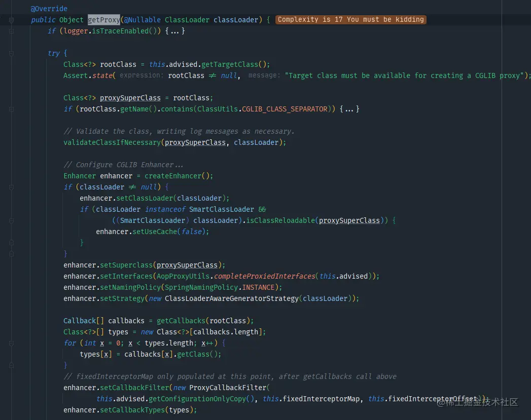Click the isClassReloadable method call
This screenshot has height=420, width=531.
point(280,221)
